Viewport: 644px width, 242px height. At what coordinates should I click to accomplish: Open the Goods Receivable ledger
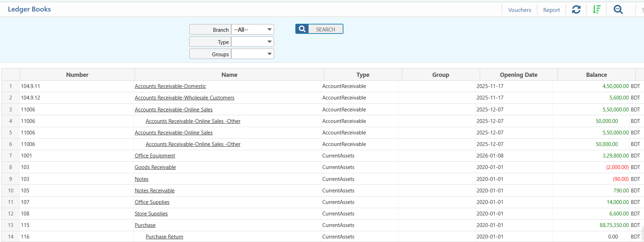[x=155, y=167]
